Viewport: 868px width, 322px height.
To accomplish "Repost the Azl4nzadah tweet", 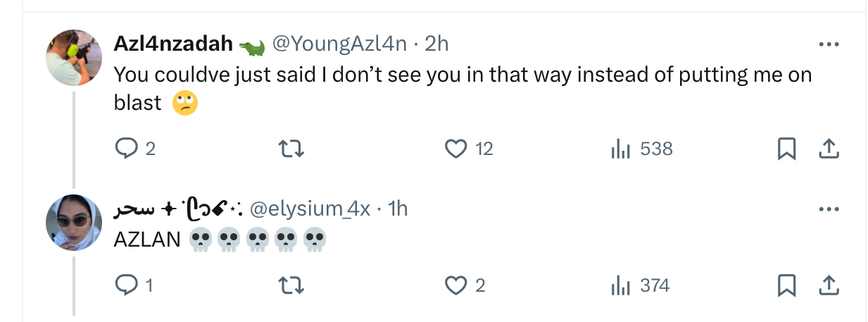I will click(x=291, y=149).
